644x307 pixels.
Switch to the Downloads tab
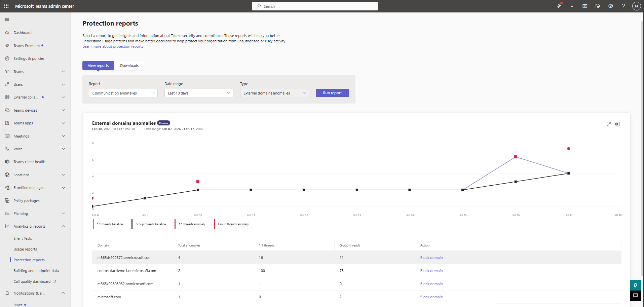[x=129, y=66]
